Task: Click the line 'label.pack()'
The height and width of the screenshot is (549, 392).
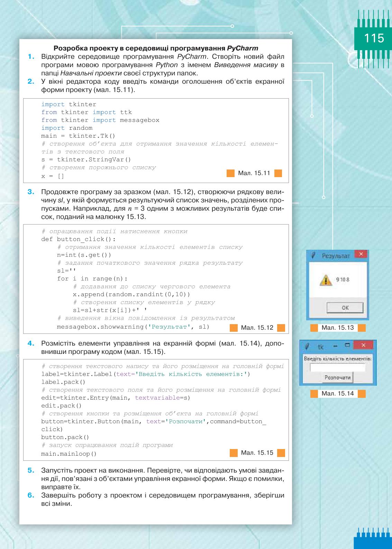Action: tap(63, 382)
